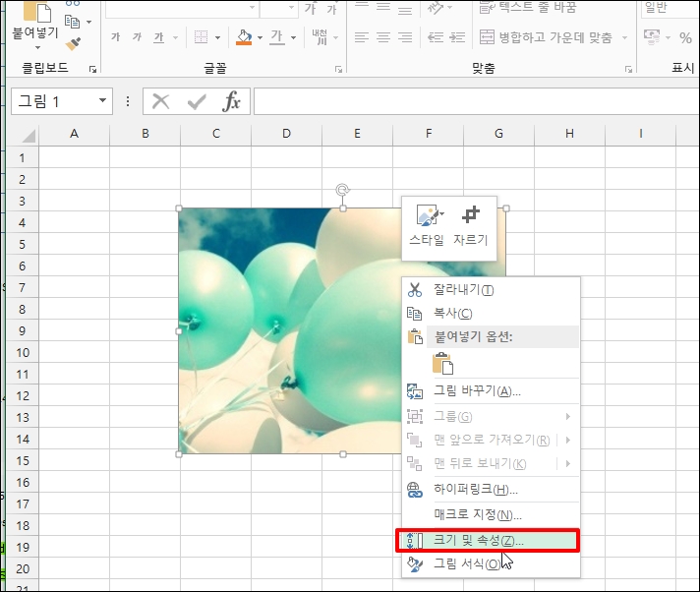Click the text orientation icon
The height and width of the screenshot is (592, 700).
(436, 7)
